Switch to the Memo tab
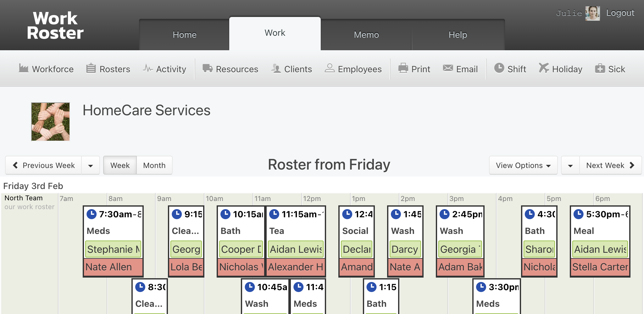644x314 pixels. point(366,35)
